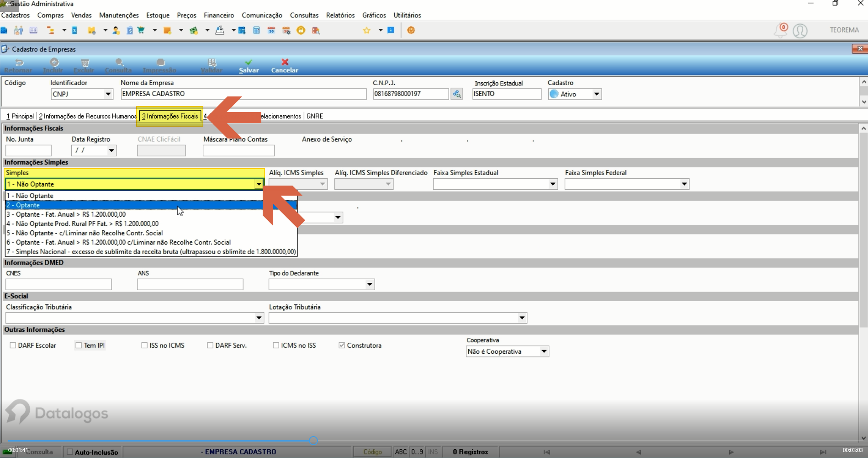Image resolution: width=868 pixels, height=458 pixels.
Task: Open the notification bell icon
Action: pos(781,31)
